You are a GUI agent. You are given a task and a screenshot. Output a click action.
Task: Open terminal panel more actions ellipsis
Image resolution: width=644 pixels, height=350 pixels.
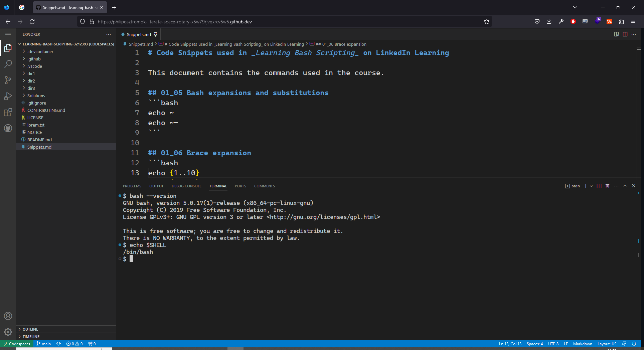click(x=616, y=186)
